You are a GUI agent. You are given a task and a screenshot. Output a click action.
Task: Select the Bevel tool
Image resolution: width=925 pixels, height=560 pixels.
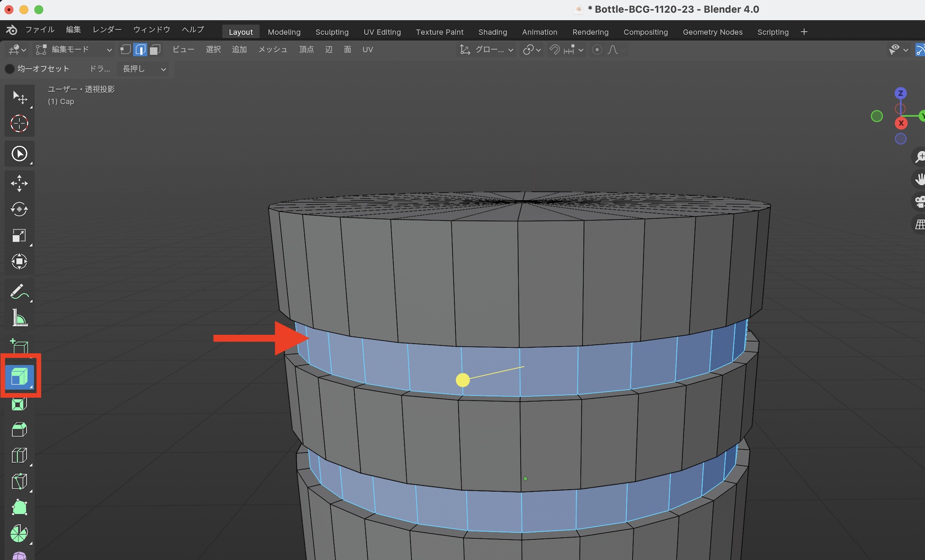tap(19, 430)
